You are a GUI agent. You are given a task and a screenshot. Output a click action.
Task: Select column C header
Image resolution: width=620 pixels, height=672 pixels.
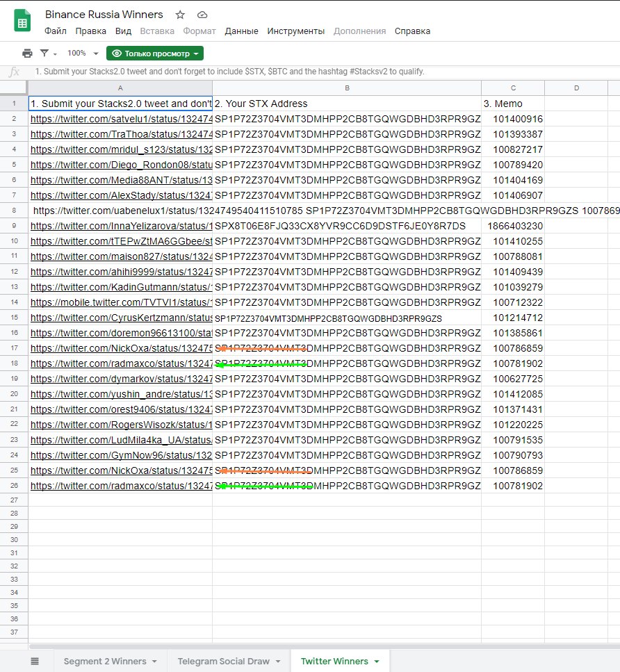tap(513, 88)
